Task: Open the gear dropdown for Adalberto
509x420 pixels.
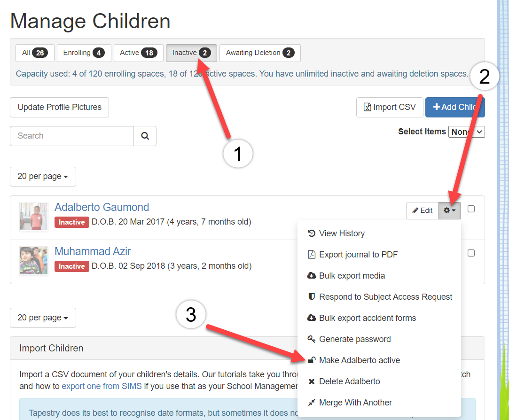Action: point(450,210)
